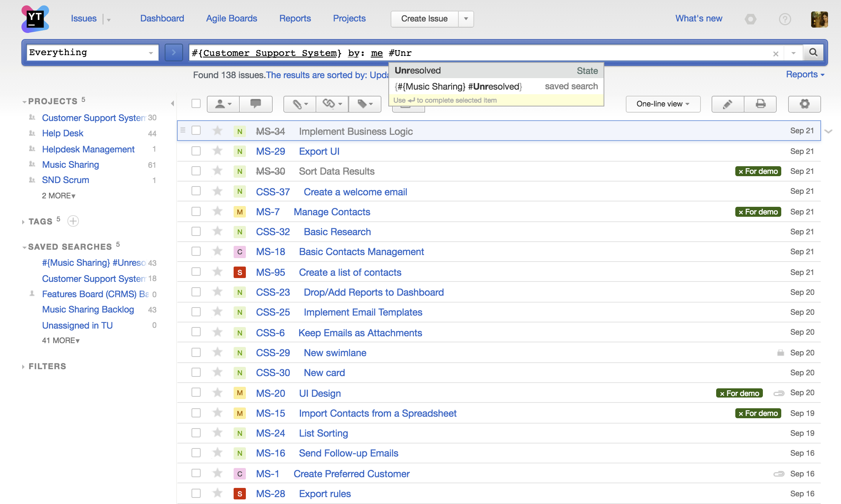Expand the Filters section
The width and height of the screenshot is (841, 504).
[x=47, y=366]
